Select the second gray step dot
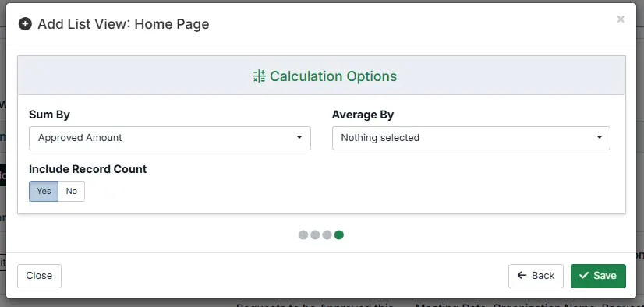The image size is (644, 307). (315, 235)
